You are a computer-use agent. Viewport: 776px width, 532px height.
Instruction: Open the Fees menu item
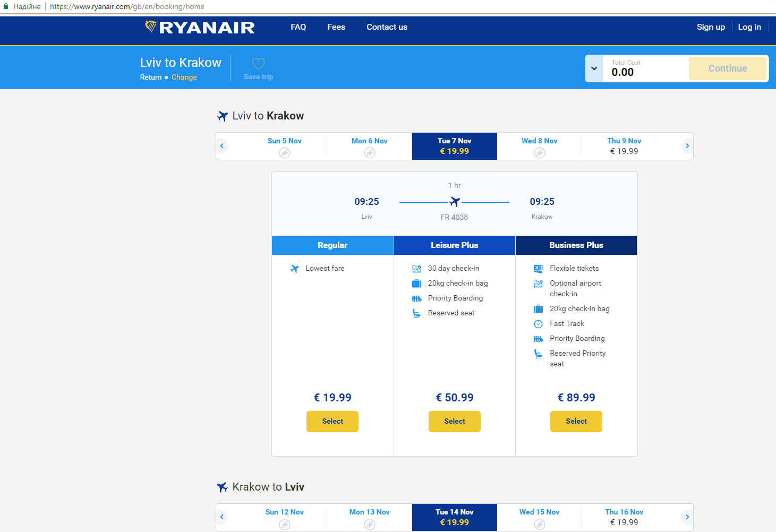coord(336,27)
